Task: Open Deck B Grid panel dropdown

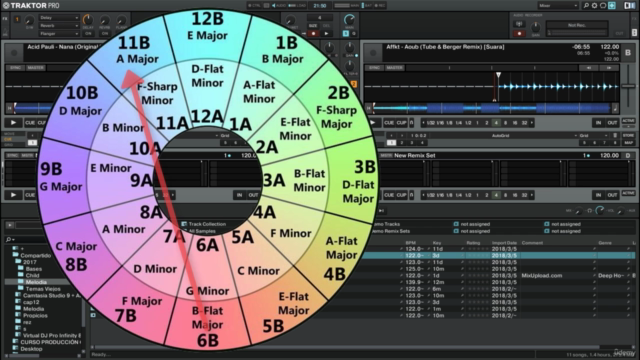Action: (595, 136)
